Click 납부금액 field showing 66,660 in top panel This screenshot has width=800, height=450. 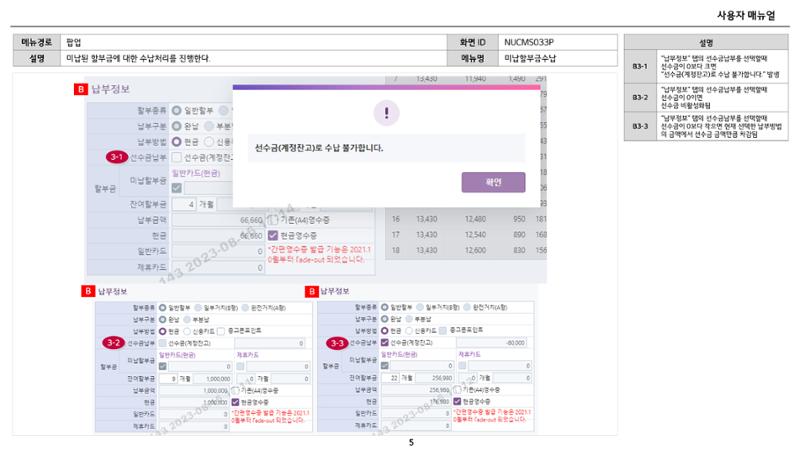[218, 220]
